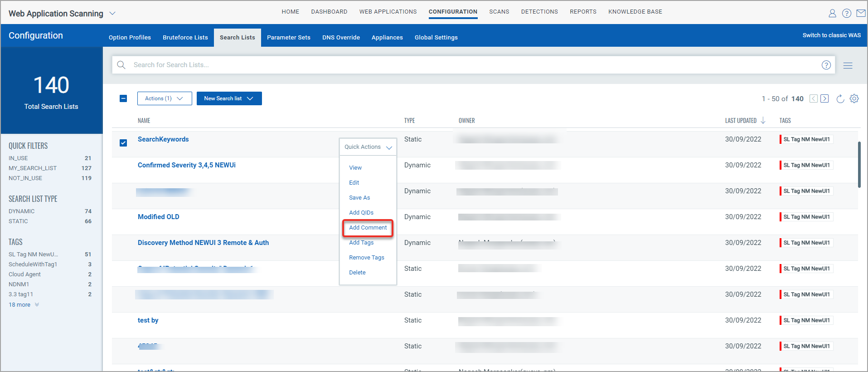Open search help icon in search bar

pyautogui.click(x=826, y=65)
